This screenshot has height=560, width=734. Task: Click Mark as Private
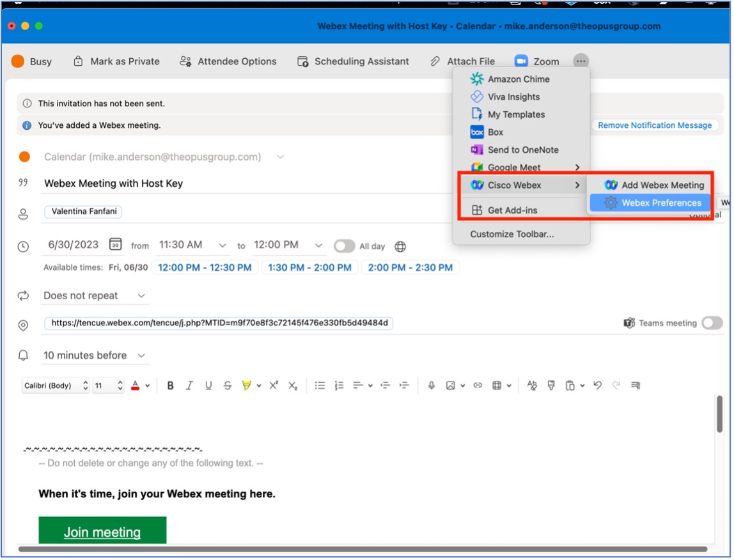click(116, 61)
